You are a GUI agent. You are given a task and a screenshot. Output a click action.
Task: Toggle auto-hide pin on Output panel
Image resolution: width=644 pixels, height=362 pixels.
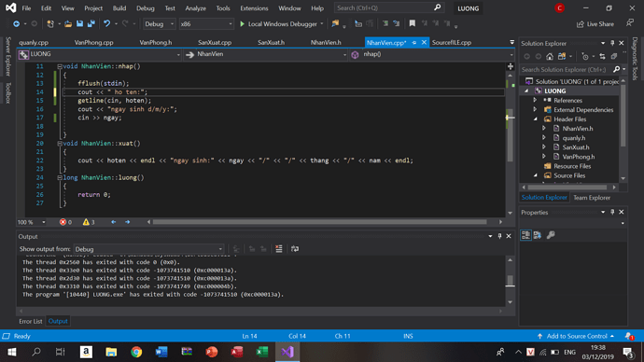[500, 236]
